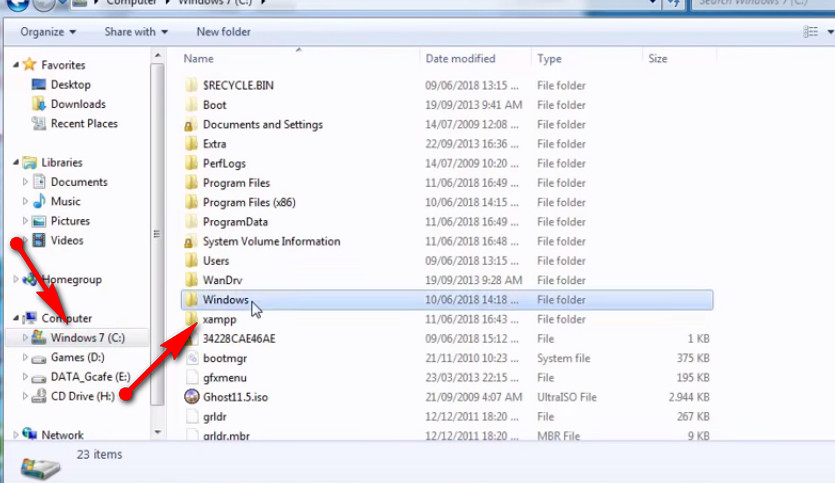Select the xampp folder name
835x483 pixels.
point(219,320)
